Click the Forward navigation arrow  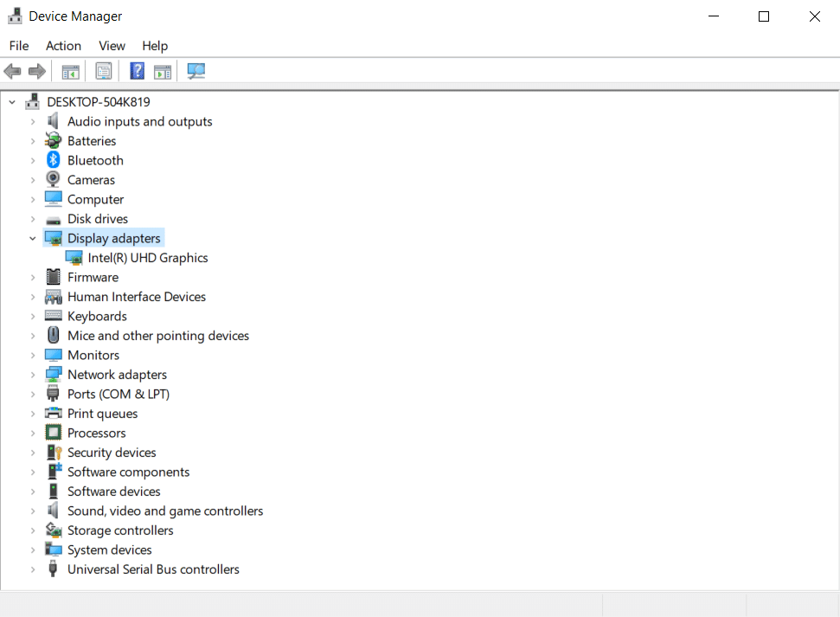(36, 70)
